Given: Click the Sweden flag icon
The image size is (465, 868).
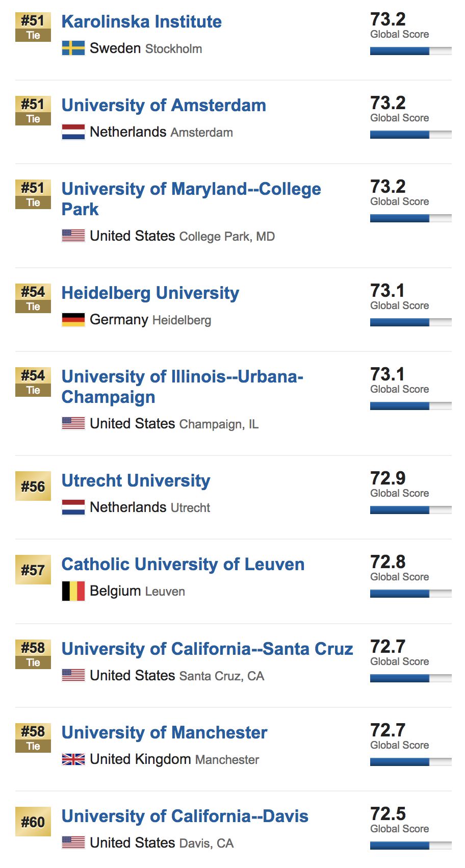Looking at the screenshot, I should pos(73,48).
